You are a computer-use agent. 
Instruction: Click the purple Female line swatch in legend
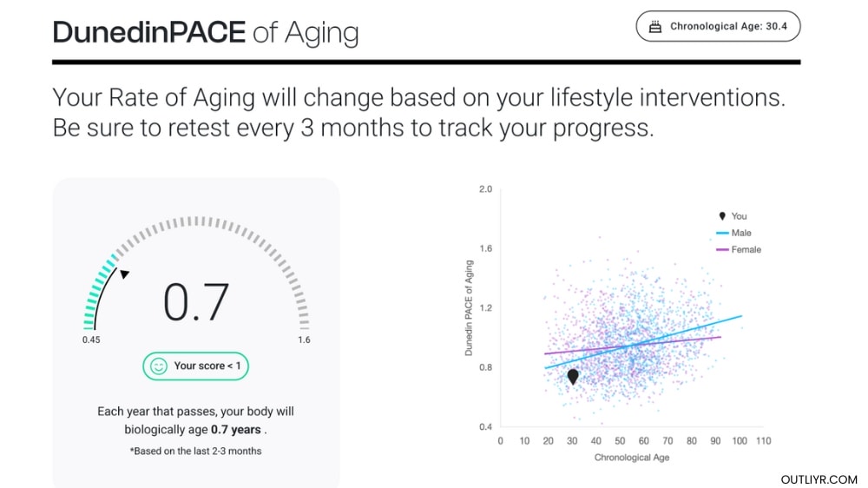click(720, 249)
